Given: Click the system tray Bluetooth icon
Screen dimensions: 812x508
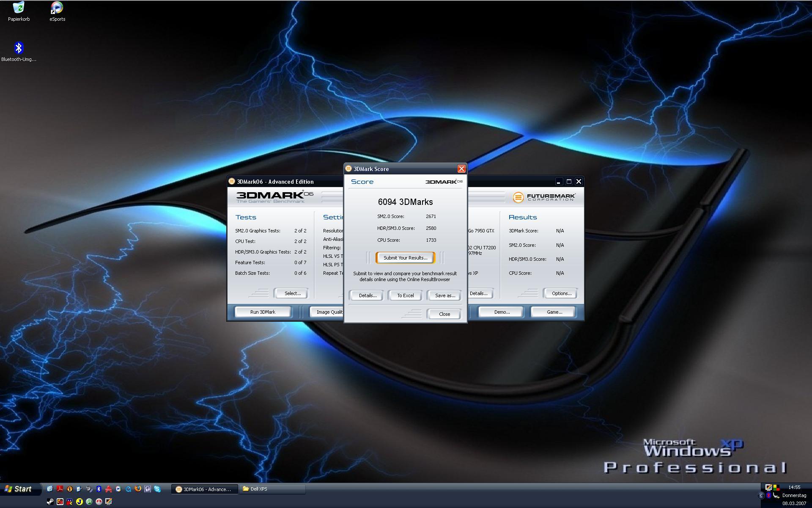Looking at the screenshot, I should [768, 495].
